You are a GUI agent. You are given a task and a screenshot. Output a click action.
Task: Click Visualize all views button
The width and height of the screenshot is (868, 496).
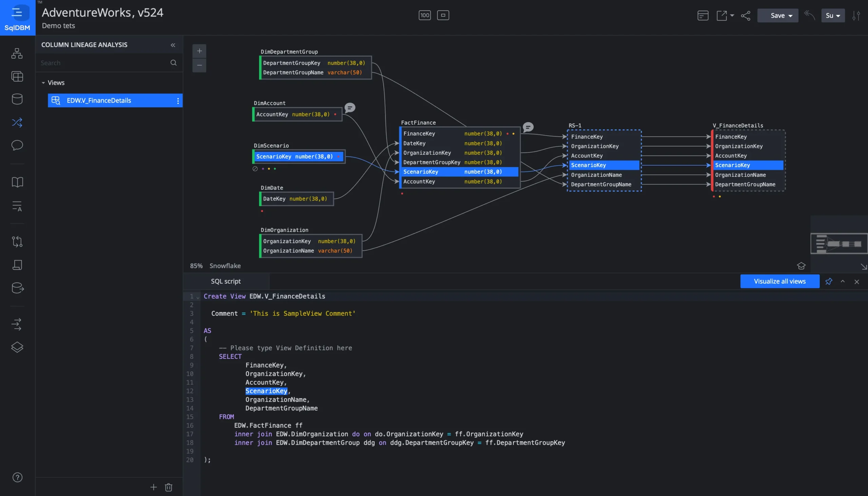[780, 282]
